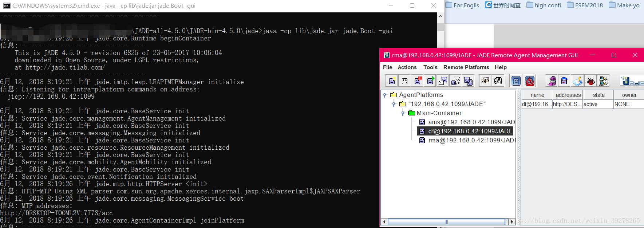Click the blue framed agent face toolbar icon
Viewport: 644px width, 228px height.
click(516, 81)
